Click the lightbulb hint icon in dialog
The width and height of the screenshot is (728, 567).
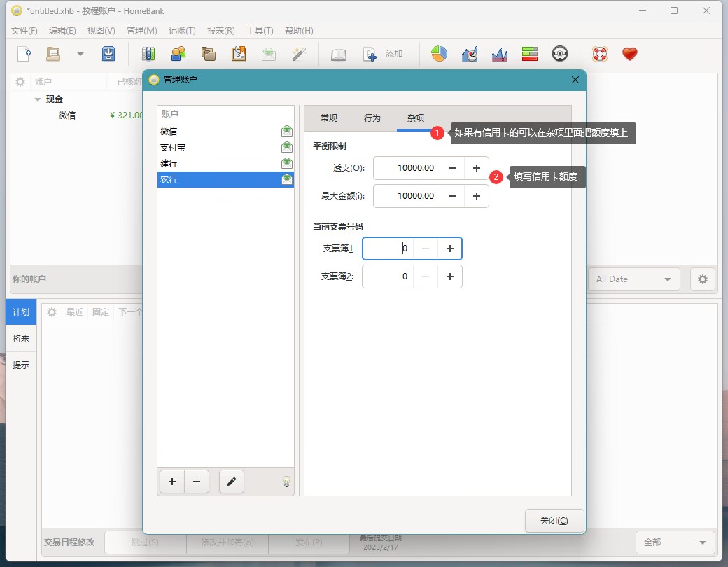(286, 482)
